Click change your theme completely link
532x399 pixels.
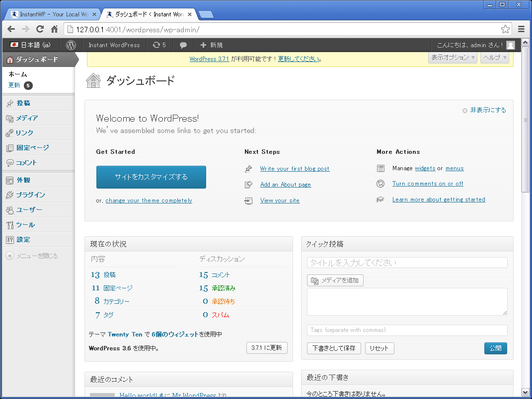click(x=149, y=200)
